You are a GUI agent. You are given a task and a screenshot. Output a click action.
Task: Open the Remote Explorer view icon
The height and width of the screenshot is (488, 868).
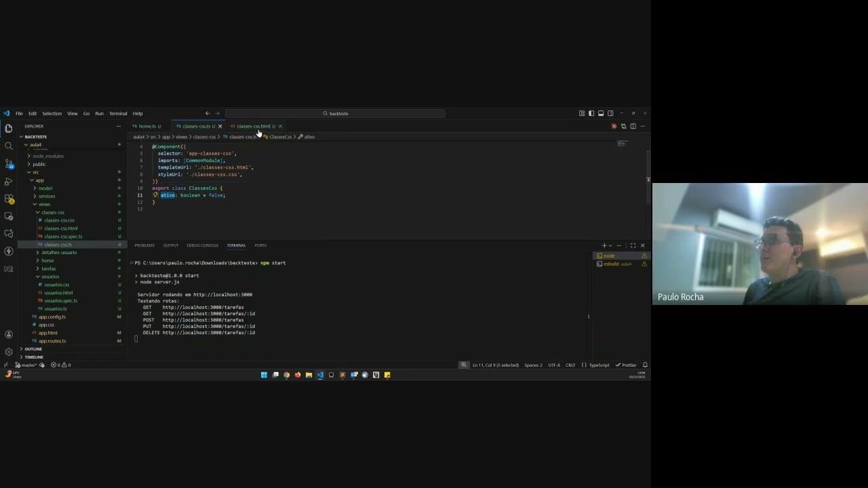pyautogui.click(x=9, y=216)
